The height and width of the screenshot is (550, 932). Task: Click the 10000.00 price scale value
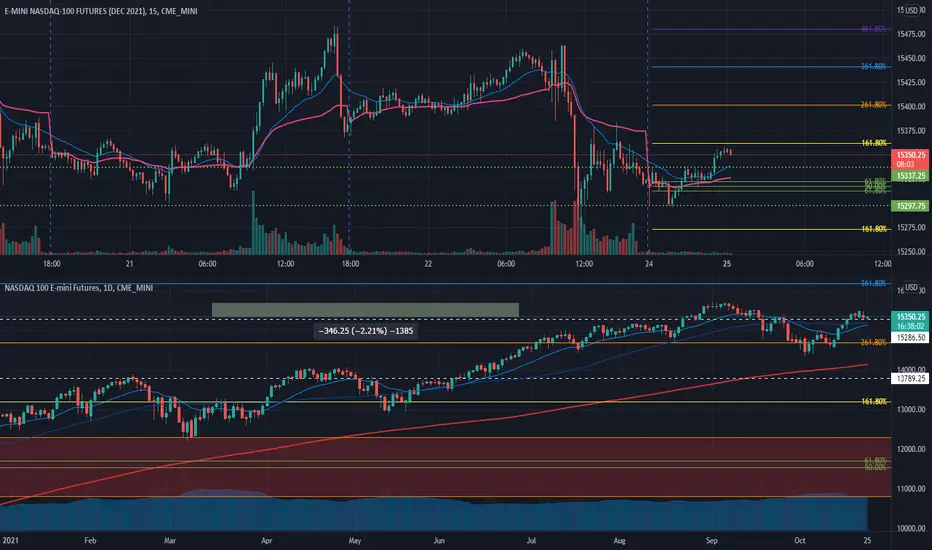click(x=911, y=528)
